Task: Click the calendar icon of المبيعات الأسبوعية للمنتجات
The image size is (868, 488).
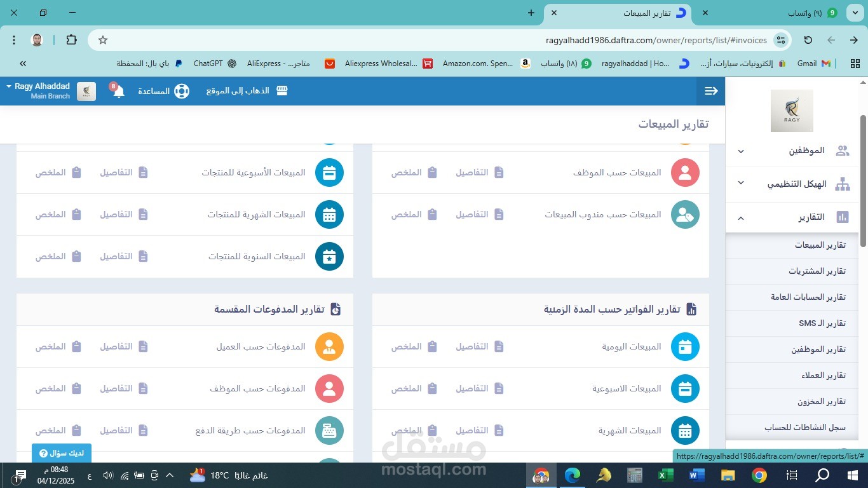Action: pos(329,172)
